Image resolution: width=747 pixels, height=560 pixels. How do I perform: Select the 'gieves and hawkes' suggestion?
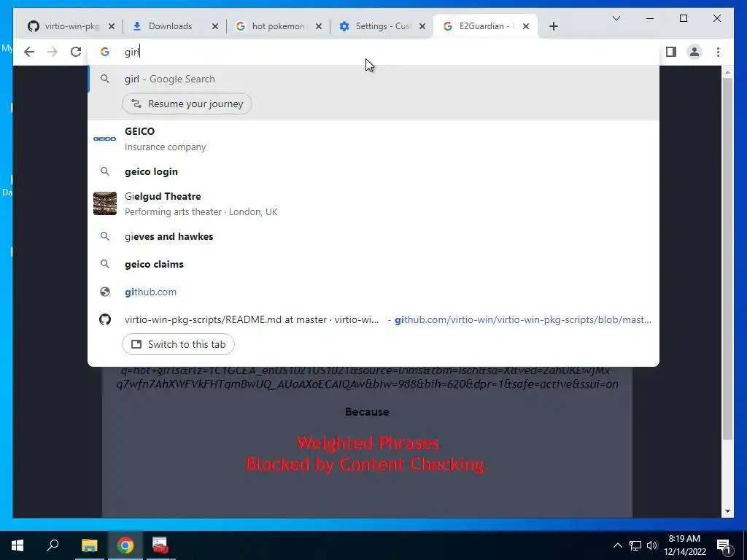373,237
